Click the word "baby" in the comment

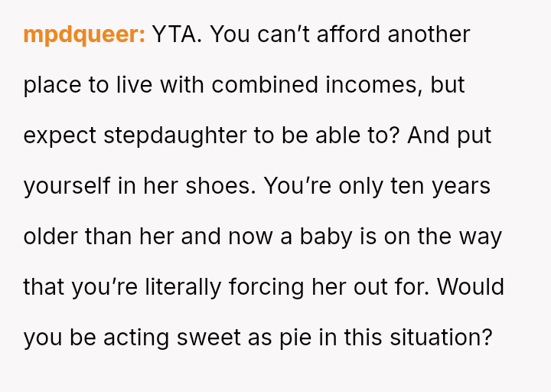(x=326, y=237)
